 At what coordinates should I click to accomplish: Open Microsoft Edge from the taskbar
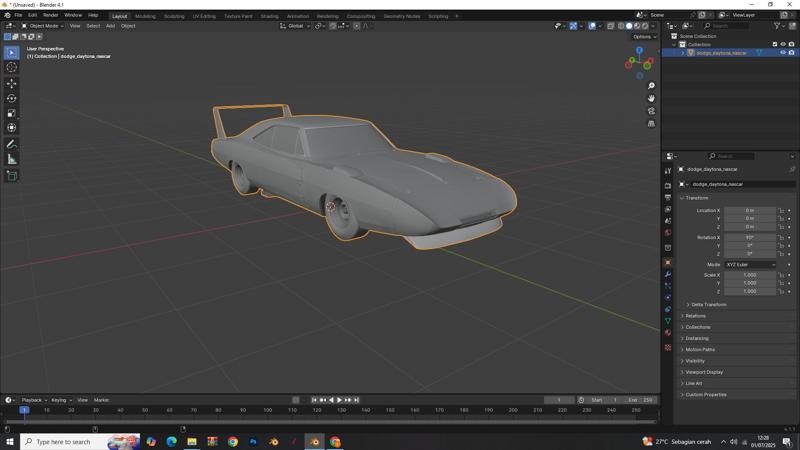coord(171,442)
